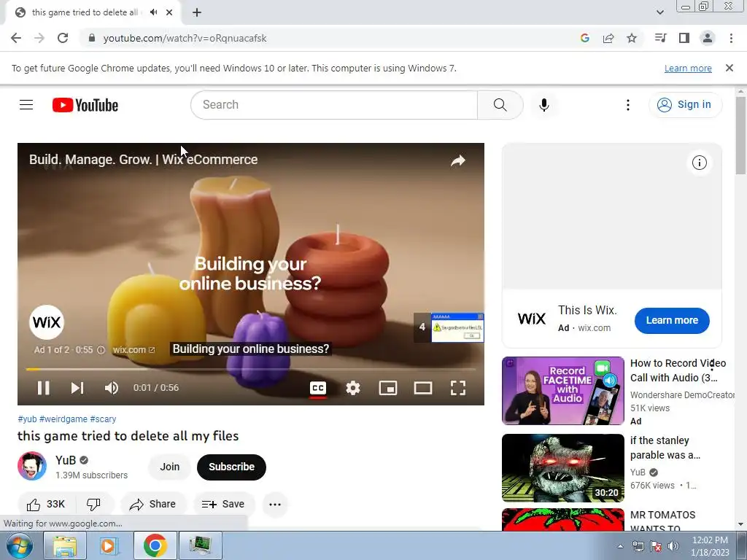Click the video progress bar

tap(251, 369)
